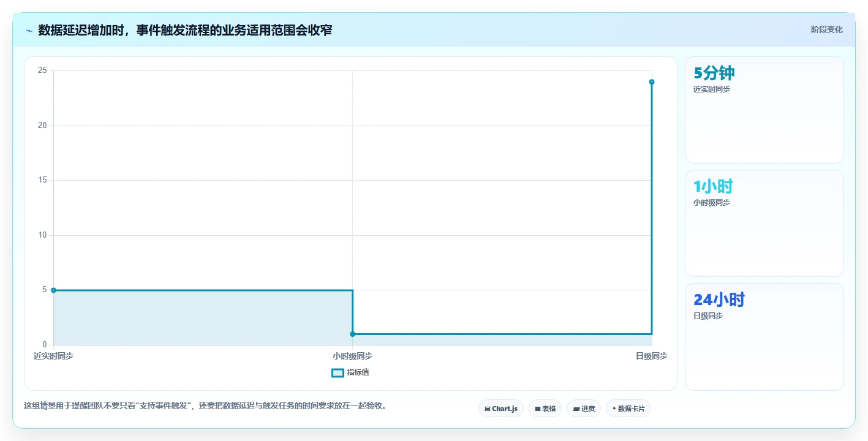Click the y-axis value 15
The height and width of the screenshot is (441, 868).
[42, 180]
